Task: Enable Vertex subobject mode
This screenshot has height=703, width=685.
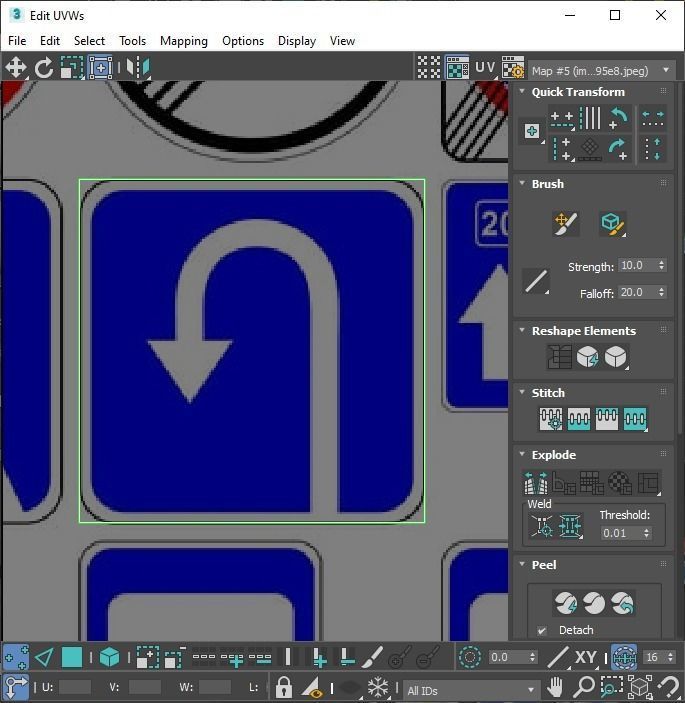Action: click(16, 657)
